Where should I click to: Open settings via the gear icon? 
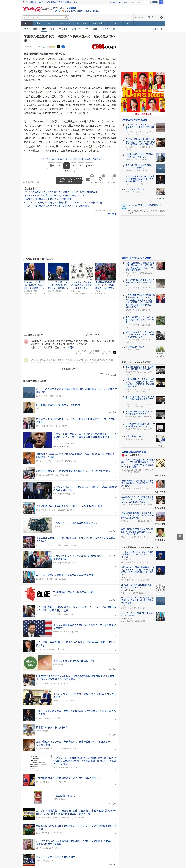point(161,18)
